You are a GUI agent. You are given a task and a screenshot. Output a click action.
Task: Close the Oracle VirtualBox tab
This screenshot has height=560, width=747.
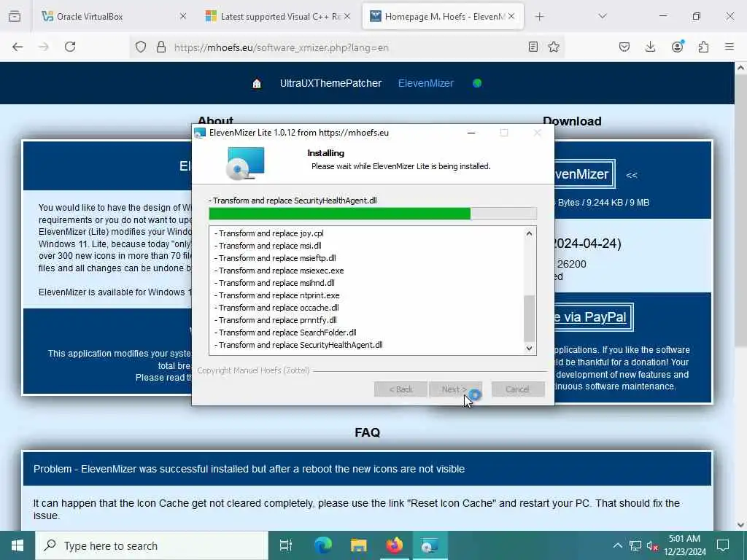click(x=183, y=17)
